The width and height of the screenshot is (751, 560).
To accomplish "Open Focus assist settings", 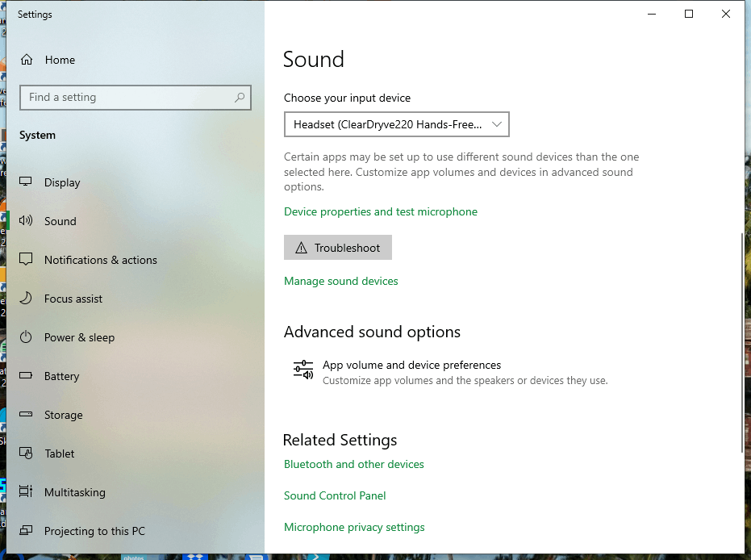I will click(x=136, y=299).
